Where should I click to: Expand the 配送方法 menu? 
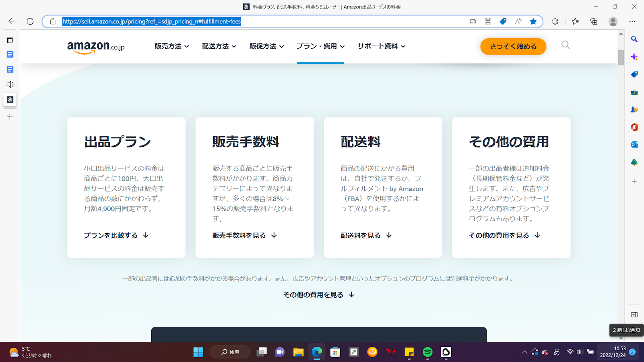tap(219, 46)
